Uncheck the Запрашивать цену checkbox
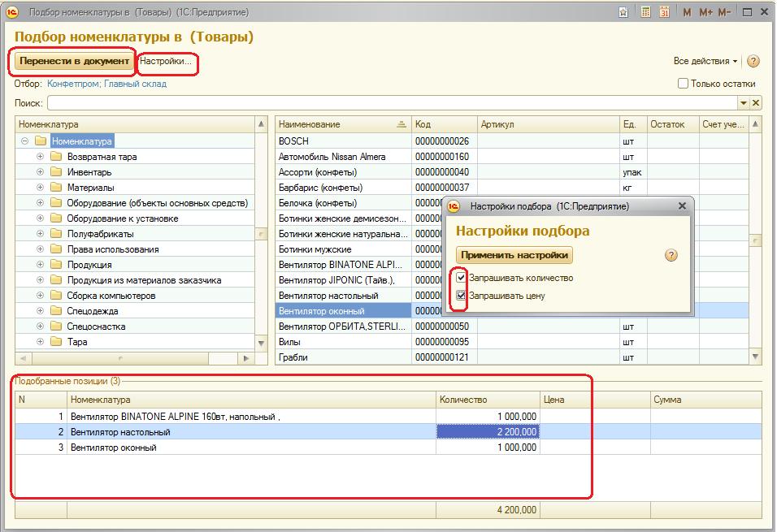 pyautogui.click(x=461, y=296)
